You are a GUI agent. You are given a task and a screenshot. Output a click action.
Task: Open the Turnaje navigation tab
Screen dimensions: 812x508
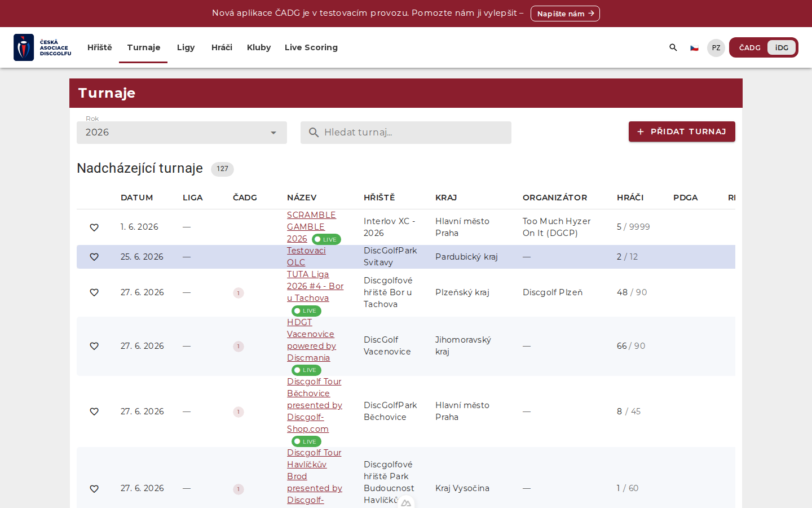[143, 47]
